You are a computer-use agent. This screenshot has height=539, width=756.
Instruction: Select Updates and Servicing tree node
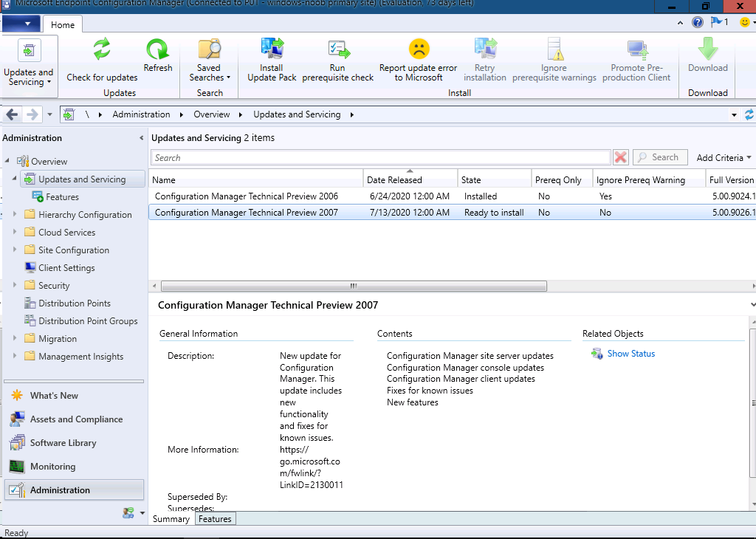tap(83, 179)
